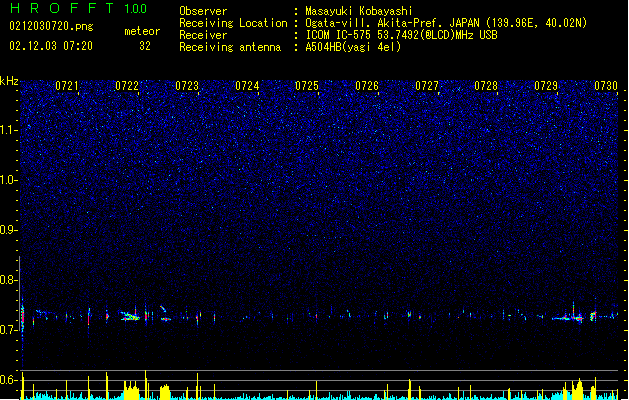The width and height of the screenshot is (629, 400).
Task: Click receiver value ICOM IC-575 53.7492 MHz USB
Action: (x=401, y=35)
